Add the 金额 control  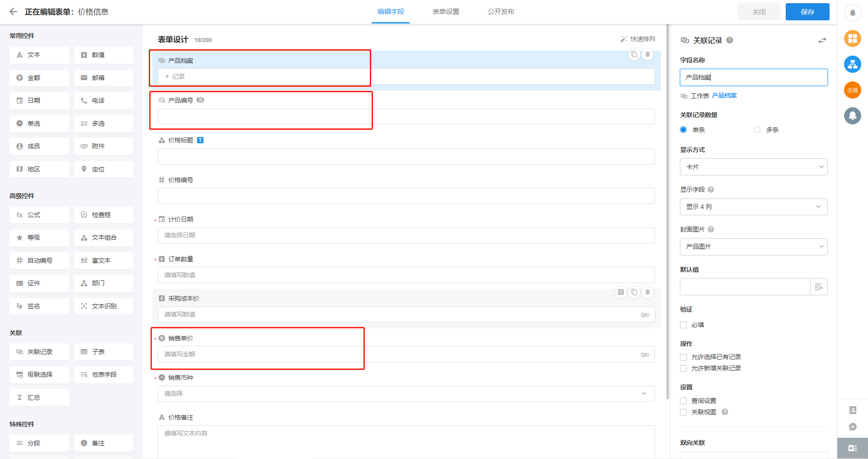coord(39,78)
